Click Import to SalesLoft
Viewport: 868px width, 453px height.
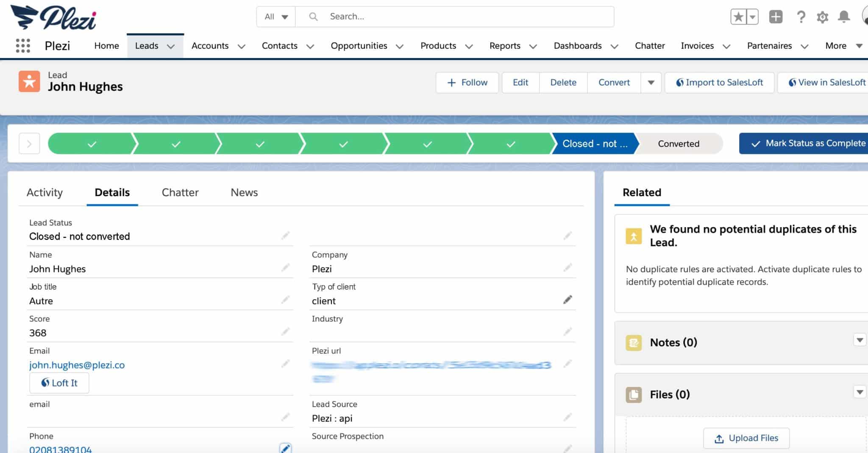point(719,83)
